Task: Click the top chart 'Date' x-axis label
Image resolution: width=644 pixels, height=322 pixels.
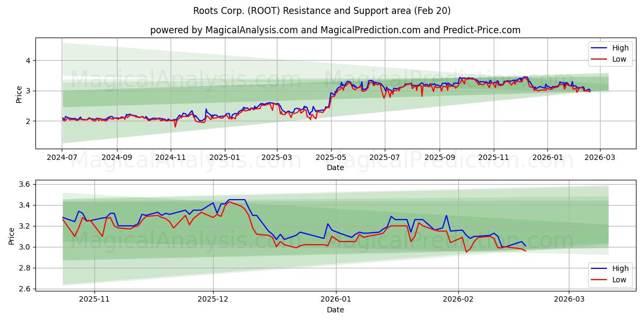Action: (335, 168)
